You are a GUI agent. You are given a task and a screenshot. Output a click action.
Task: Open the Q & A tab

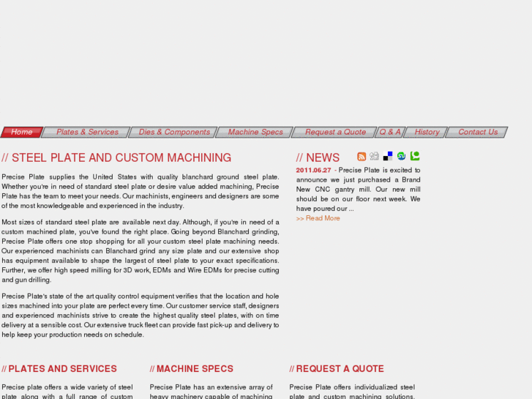point(390,132)
